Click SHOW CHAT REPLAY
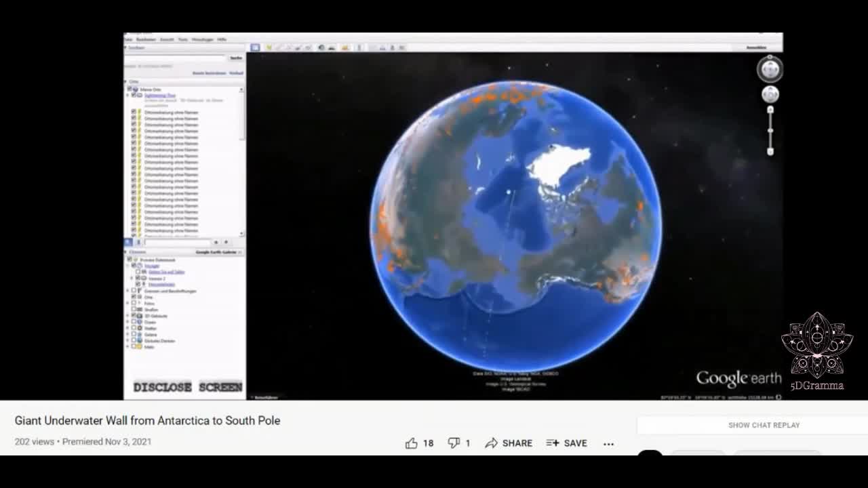This screenshot has height=488, width=868. pos(764,425)
